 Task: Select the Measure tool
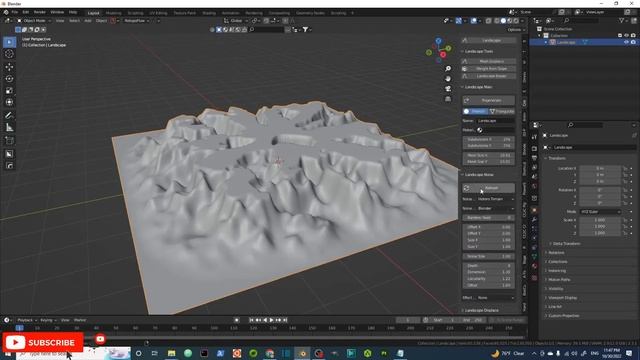[9, 128]
